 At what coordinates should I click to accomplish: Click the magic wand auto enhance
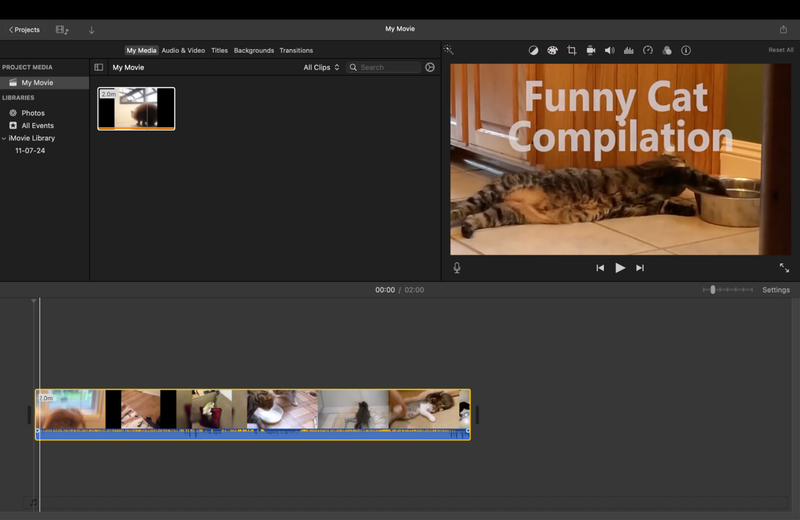coord(448,49)
